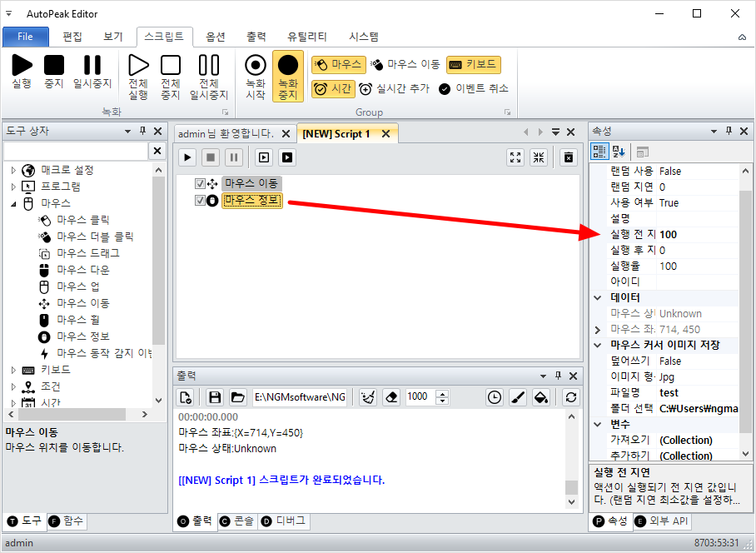
Task: Click the outlined step-run icon in the script toolbar
Action: 264,157
